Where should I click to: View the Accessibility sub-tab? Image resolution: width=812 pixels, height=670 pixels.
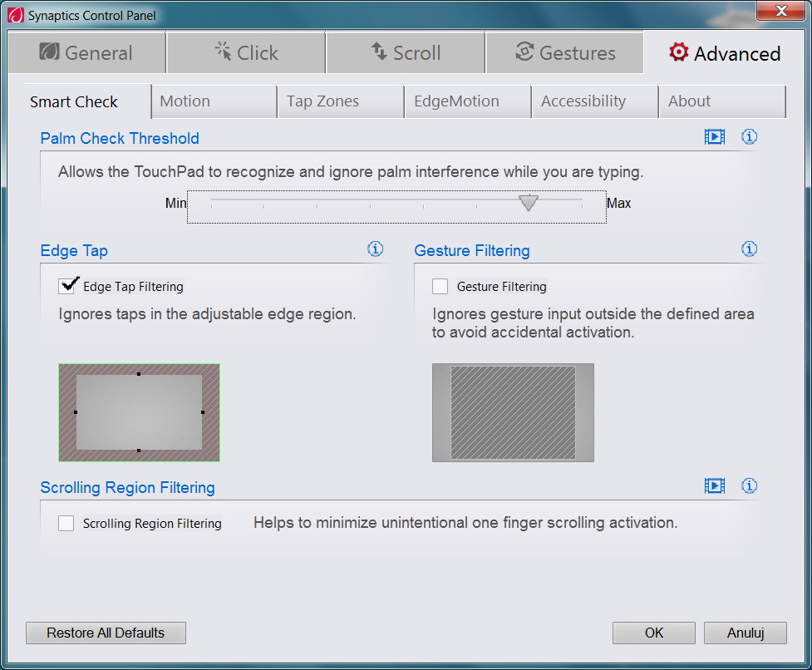click(x=596, y=101)
